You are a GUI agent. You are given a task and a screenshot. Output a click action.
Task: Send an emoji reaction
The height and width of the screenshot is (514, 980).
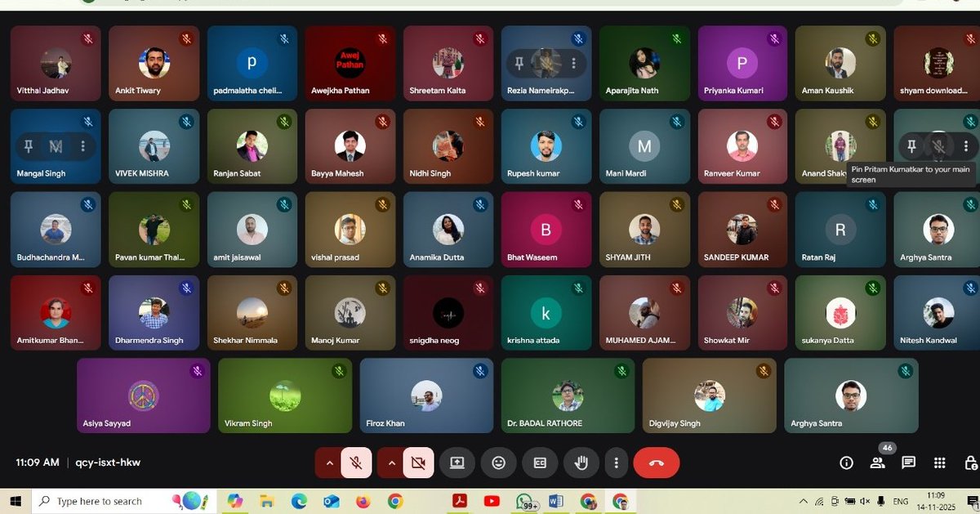pyautogui.click(x=499, y=463)
